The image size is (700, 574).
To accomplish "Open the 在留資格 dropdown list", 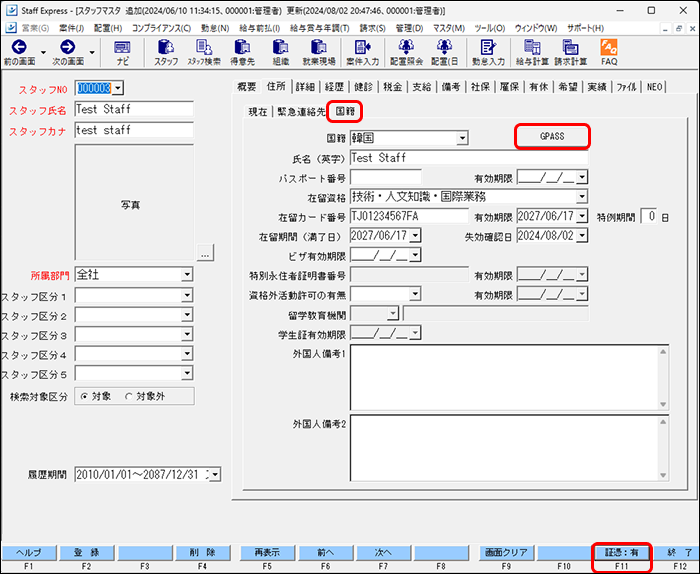I will [581, 197].
